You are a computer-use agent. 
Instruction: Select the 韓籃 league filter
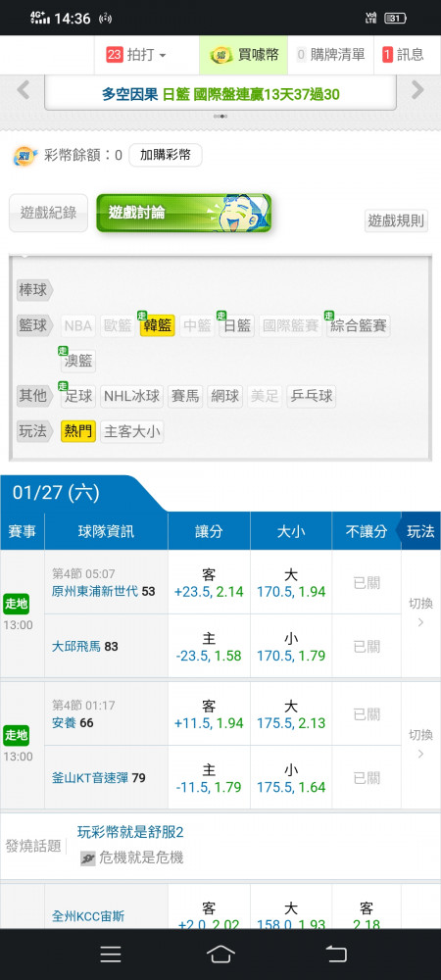158,325
